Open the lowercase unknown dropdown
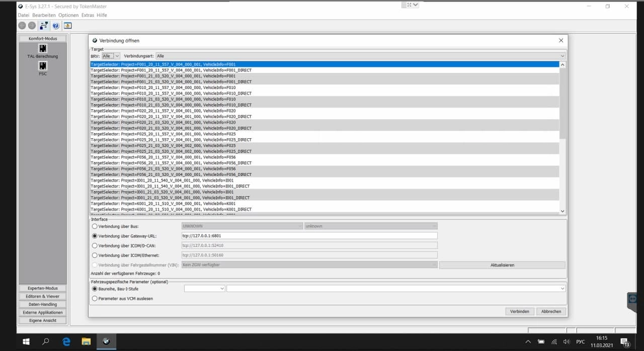Viewport: 644px width, 351px height. pos(371,226)
